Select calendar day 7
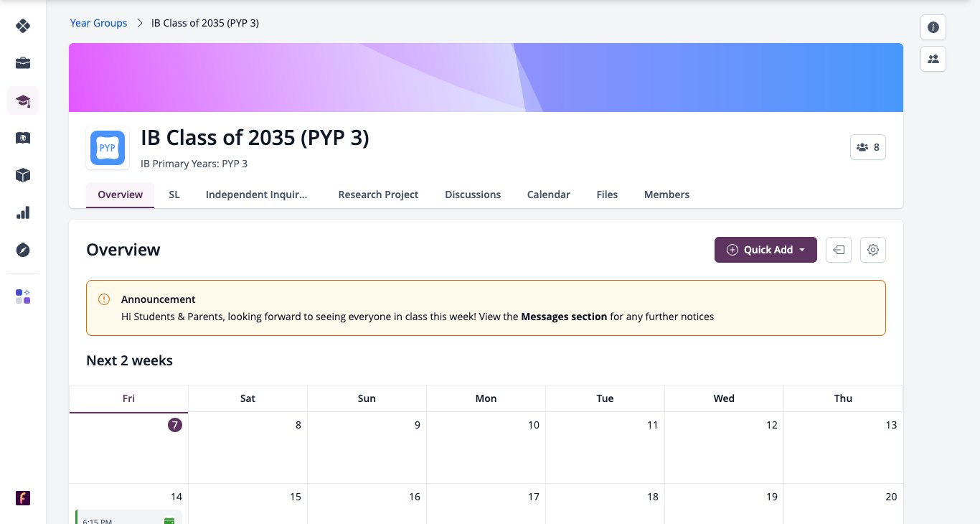 [175, 425]
